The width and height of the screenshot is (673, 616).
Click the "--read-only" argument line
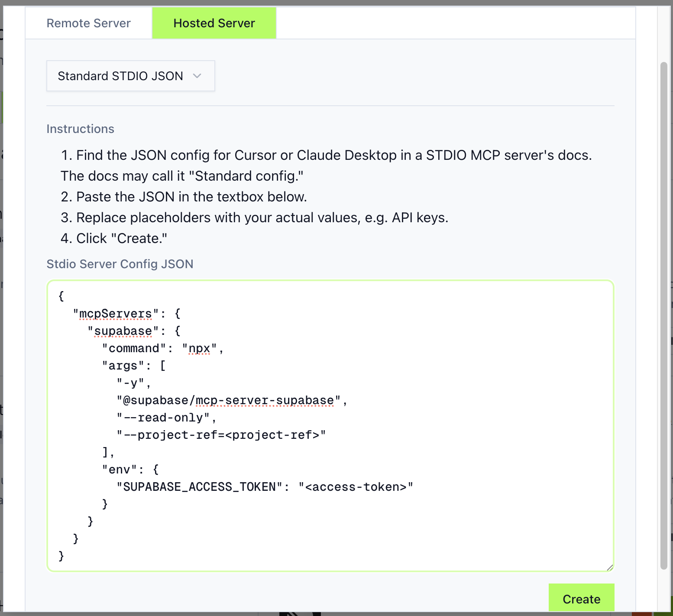pos(167,418)
